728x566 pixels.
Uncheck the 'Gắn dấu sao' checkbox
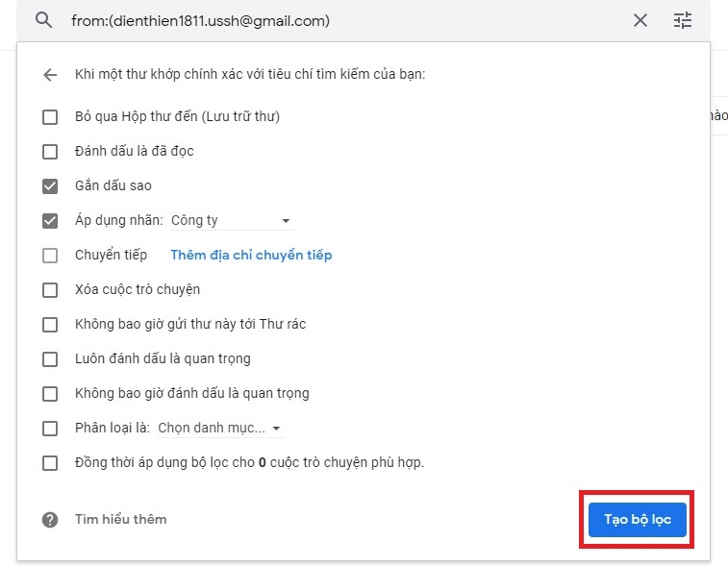(x=50, y=186)
